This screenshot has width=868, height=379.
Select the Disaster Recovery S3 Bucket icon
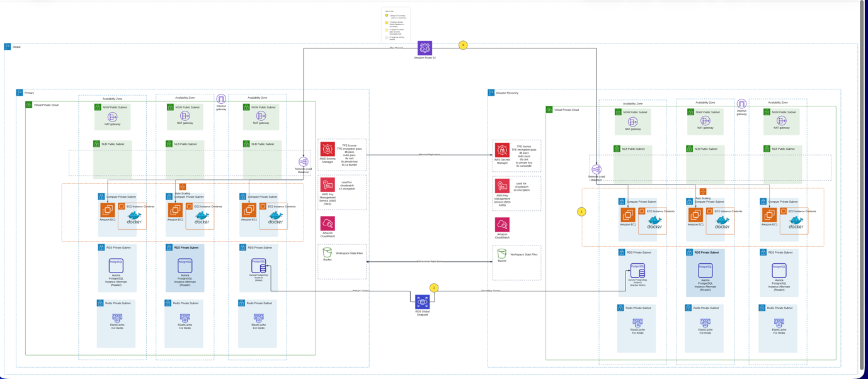[502, 254]
